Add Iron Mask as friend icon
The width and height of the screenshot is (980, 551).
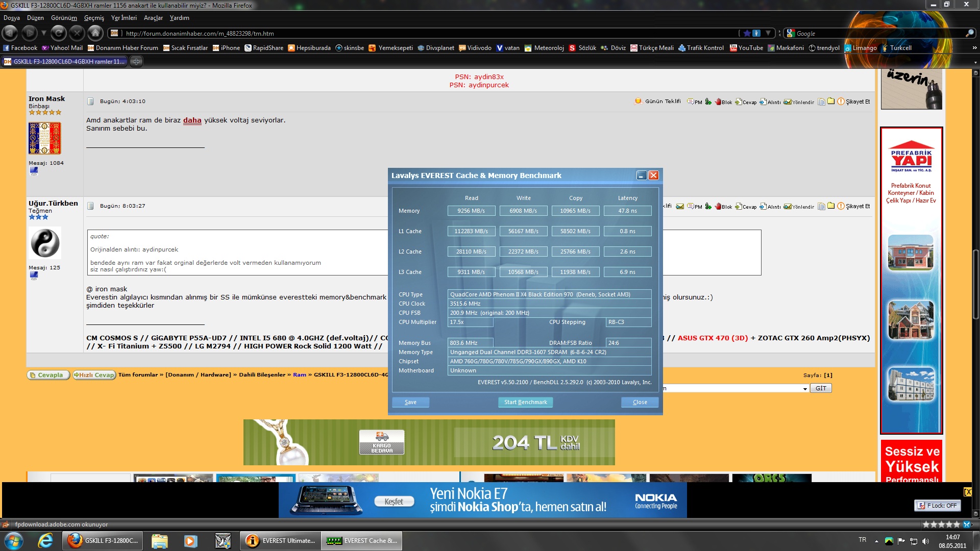[708, 102]
